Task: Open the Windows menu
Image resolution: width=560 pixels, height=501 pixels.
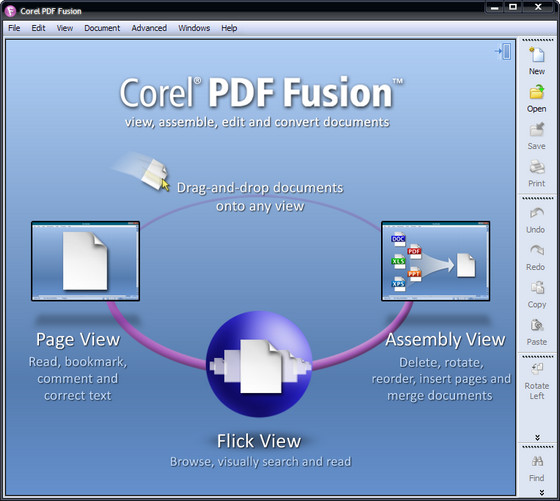Action: tap(194, 28)
